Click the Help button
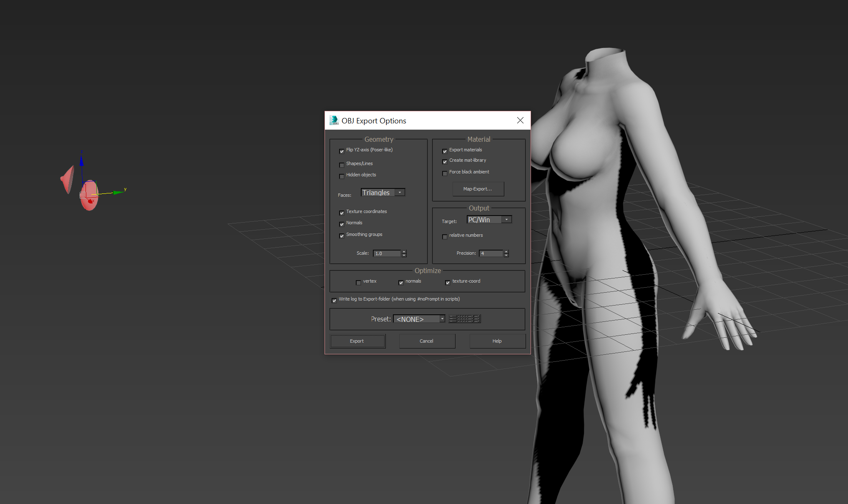The image size is (848, 504). pos(497,341)
